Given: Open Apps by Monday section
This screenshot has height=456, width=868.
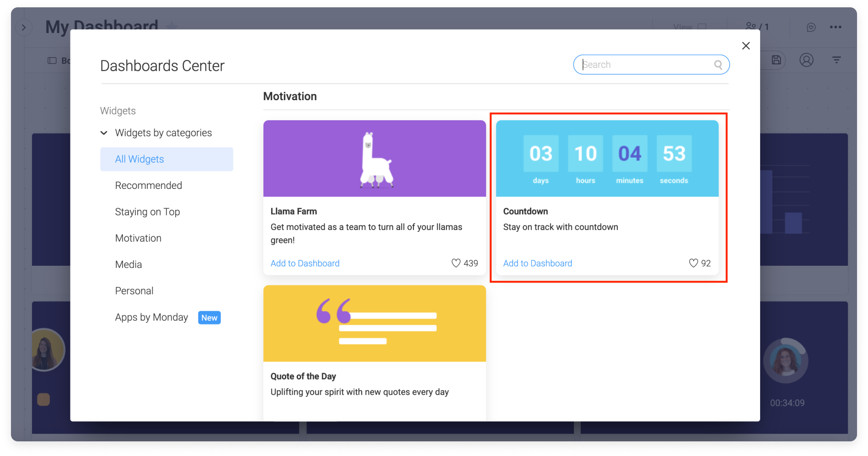Looking at the screenshot, I should [x=151, y=317].
